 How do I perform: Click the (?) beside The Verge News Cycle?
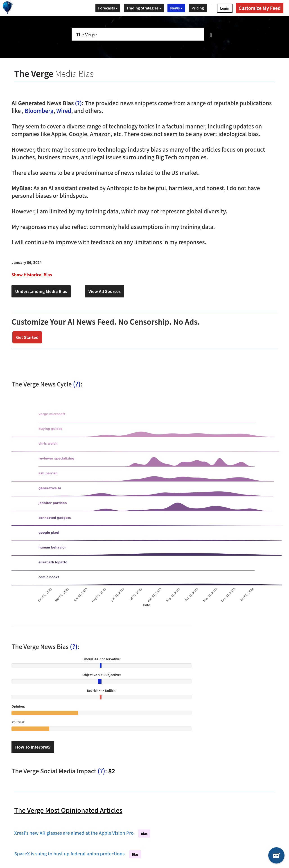[x=77, y=384]
